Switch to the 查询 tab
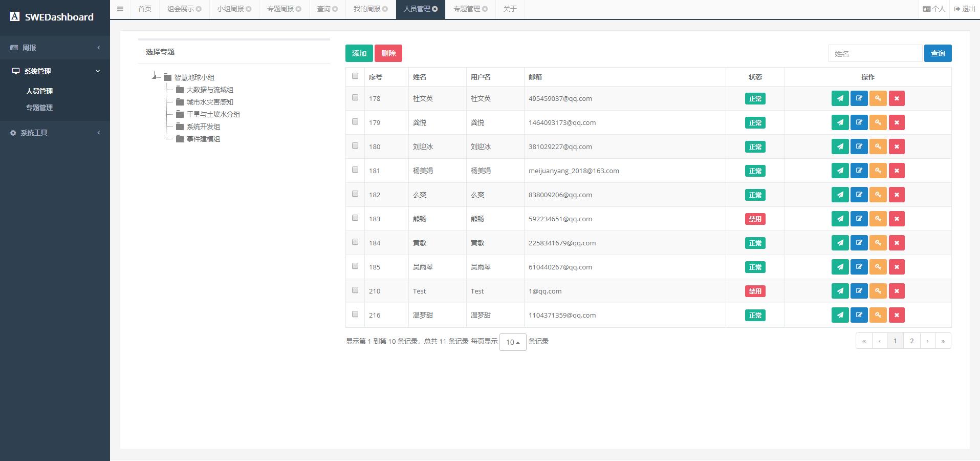980x461 pixels. [x=323, y=9]
